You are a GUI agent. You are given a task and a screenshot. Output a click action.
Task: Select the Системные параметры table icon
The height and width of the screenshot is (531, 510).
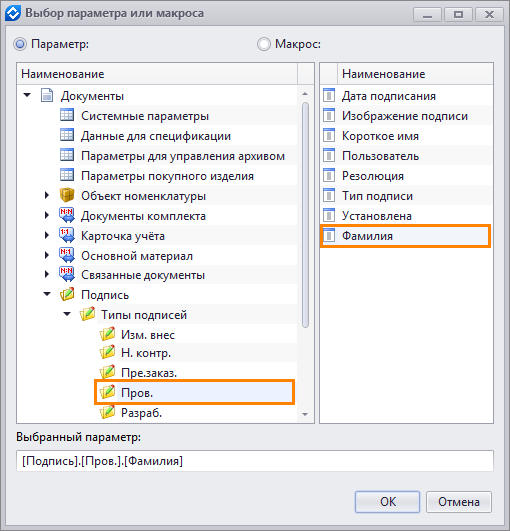click(x=67, y=115)
